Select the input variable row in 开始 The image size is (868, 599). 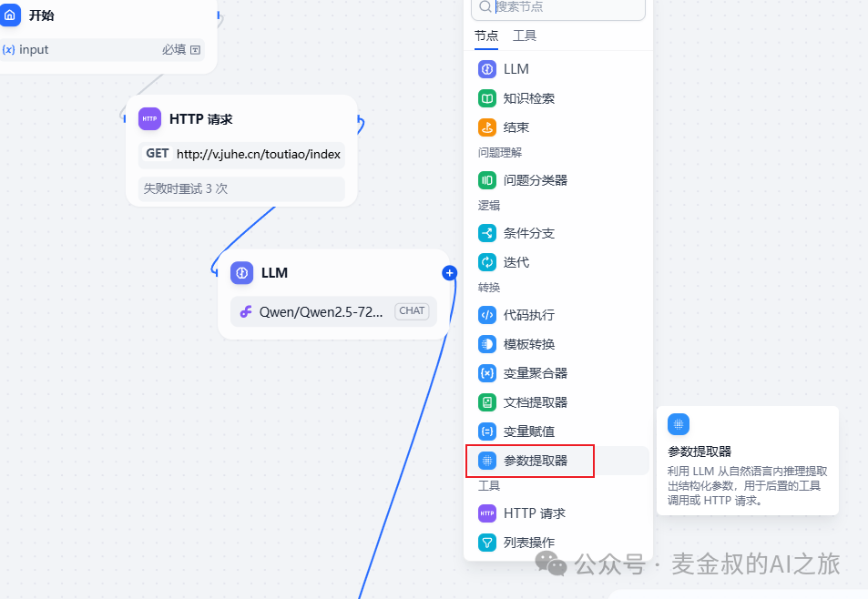pos(102,50)
